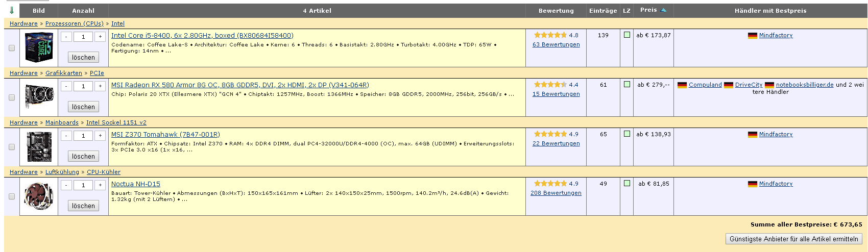Open the Intel Core i5-8400 product thumbnail
The height and width of the screenshot is (252, 868).
39,47
